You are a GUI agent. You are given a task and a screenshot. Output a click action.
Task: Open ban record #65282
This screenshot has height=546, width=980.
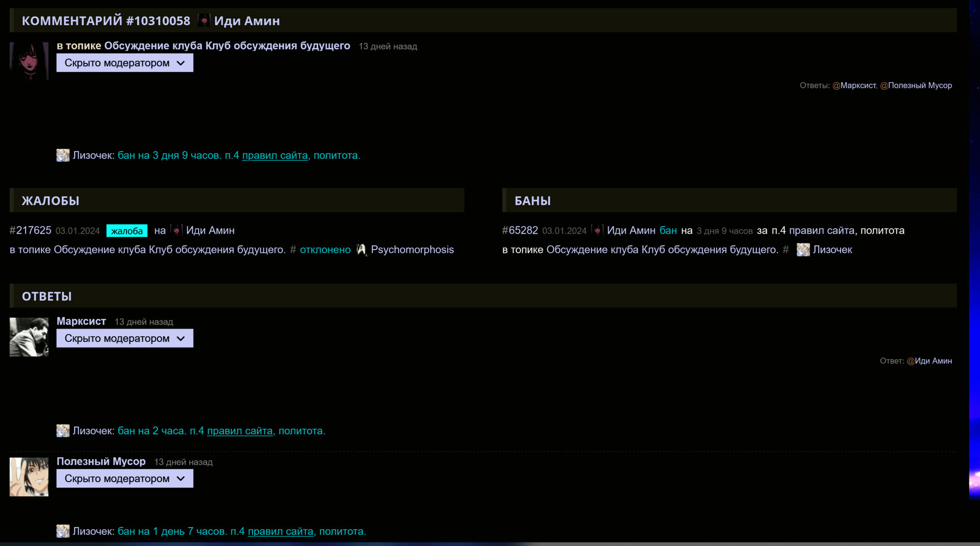[x=520, y=231]
